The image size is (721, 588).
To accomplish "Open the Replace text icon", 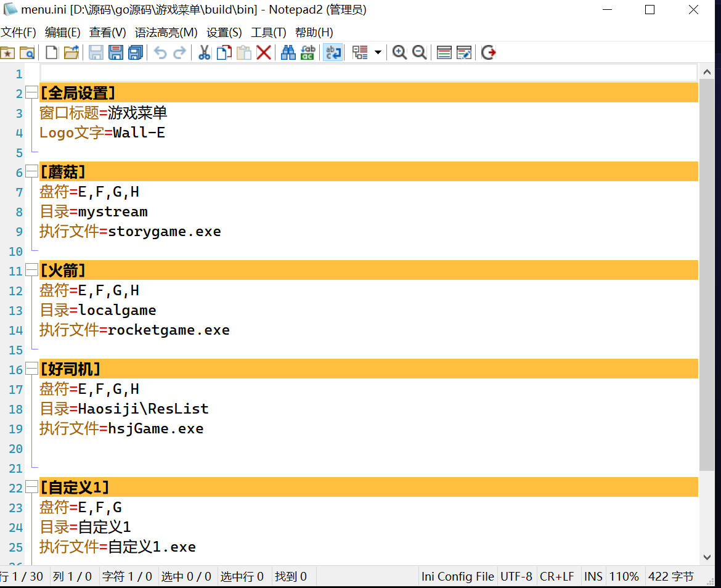I will coord(308,52).
